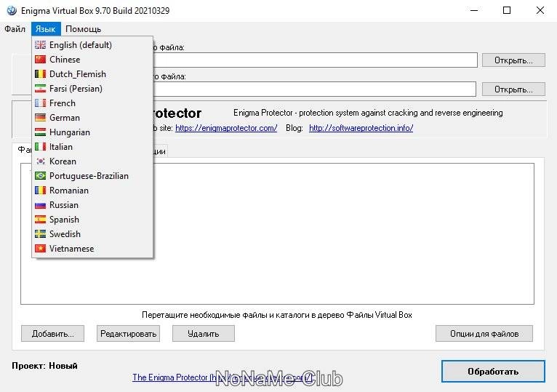The image size is (557, 392).
Task: Click The Enigma Protector footer link
Action: (x=223, y=377)
